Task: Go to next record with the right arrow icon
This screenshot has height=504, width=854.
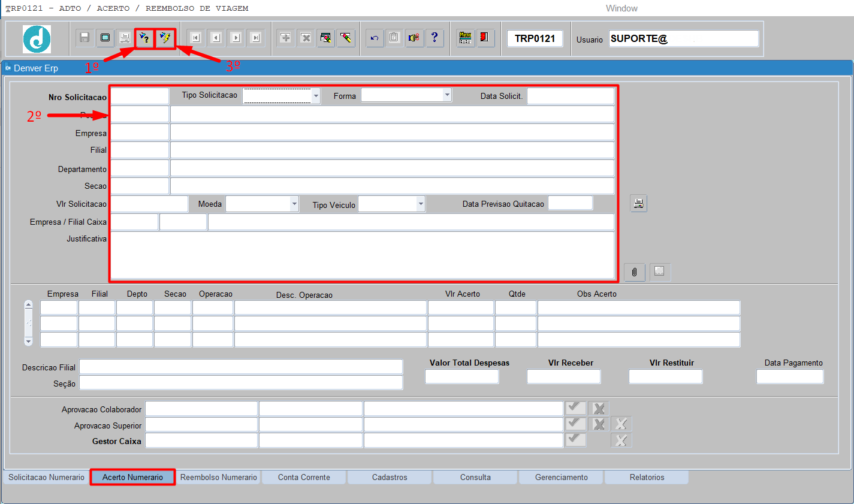Action: (x=236, y=38)
